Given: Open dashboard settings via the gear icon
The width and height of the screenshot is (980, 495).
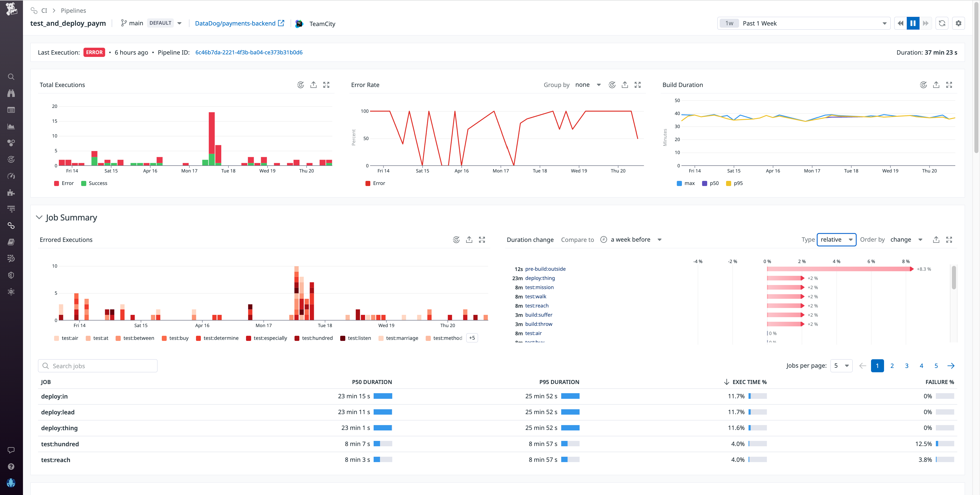Looking at the screenshot, I should pyautogui.click(x=959, y=23).
